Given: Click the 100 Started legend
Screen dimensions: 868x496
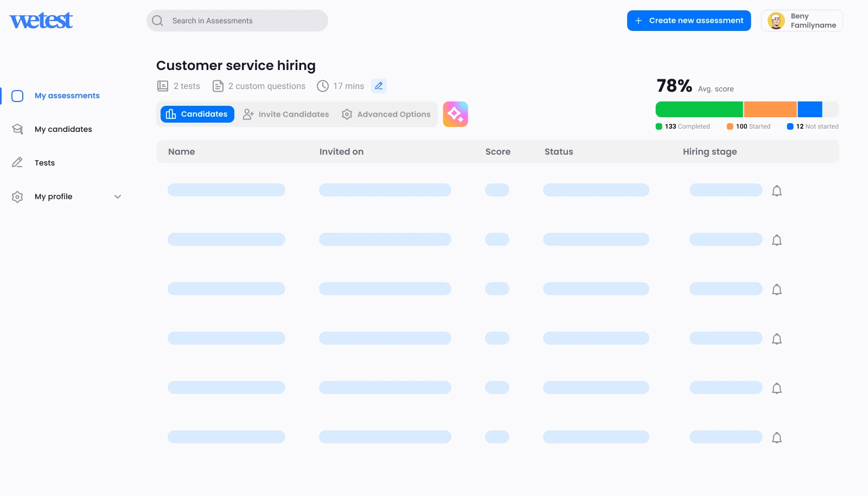Looking at the screenshot, I should point(749,126).
